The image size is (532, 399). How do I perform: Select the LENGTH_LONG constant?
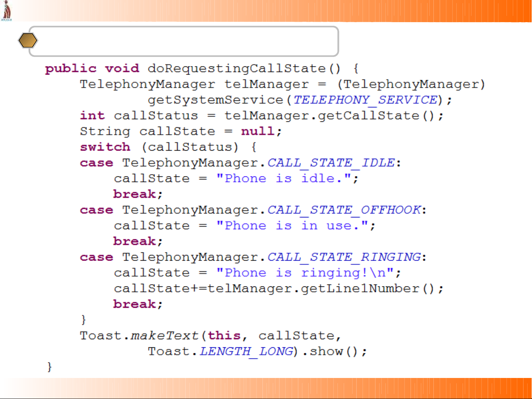tap(246, 351)
